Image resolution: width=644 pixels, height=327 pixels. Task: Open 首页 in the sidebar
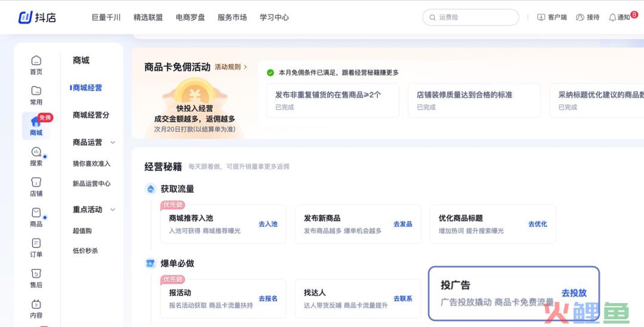(x=36, y=65)
